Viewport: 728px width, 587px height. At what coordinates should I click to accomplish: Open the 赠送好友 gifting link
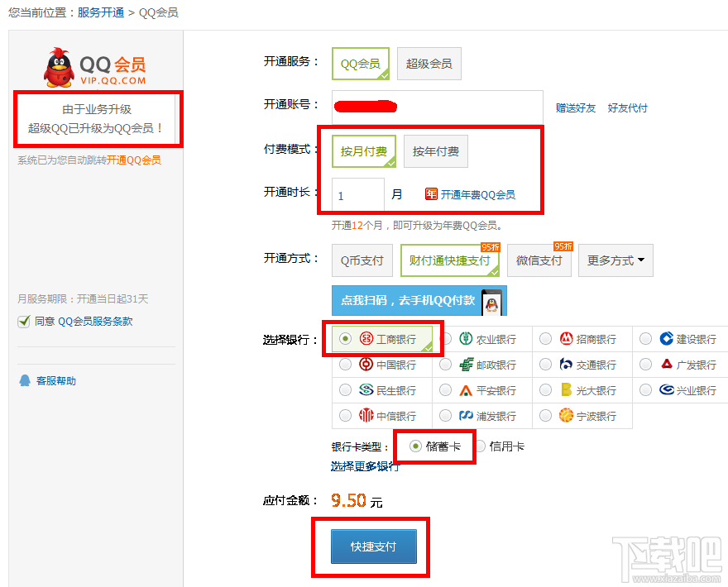tap(576, 107)
